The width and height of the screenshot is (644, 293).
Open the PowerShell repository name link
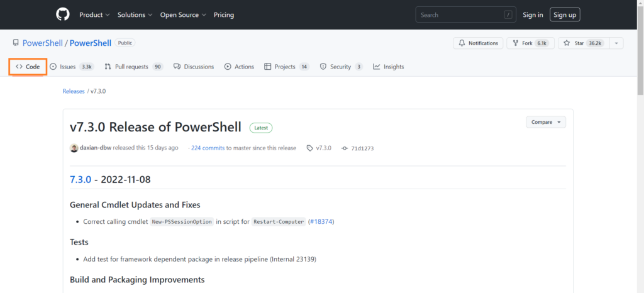91,43
